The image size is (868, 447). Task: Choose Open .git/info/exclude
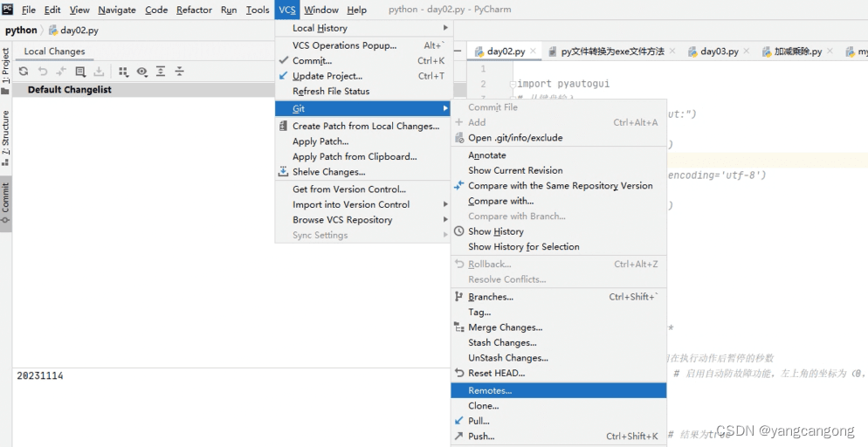click(x=559, y=138)
